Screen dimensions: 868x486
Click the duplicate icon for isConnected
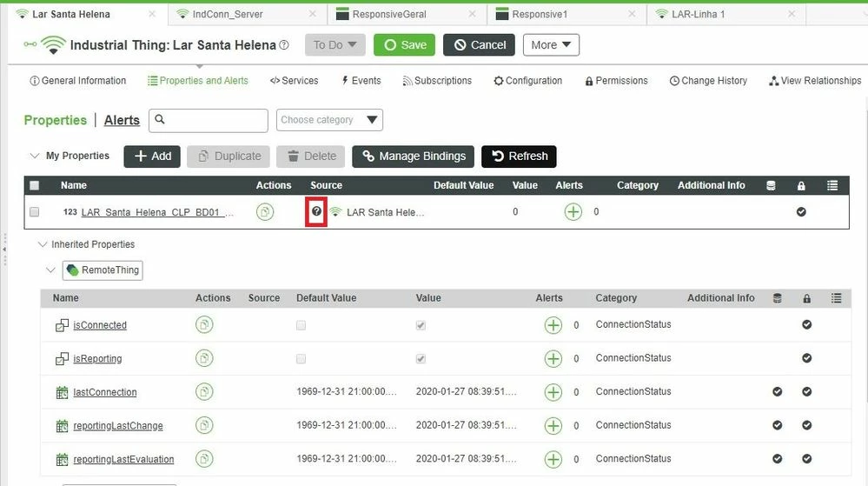coord(204,325)
